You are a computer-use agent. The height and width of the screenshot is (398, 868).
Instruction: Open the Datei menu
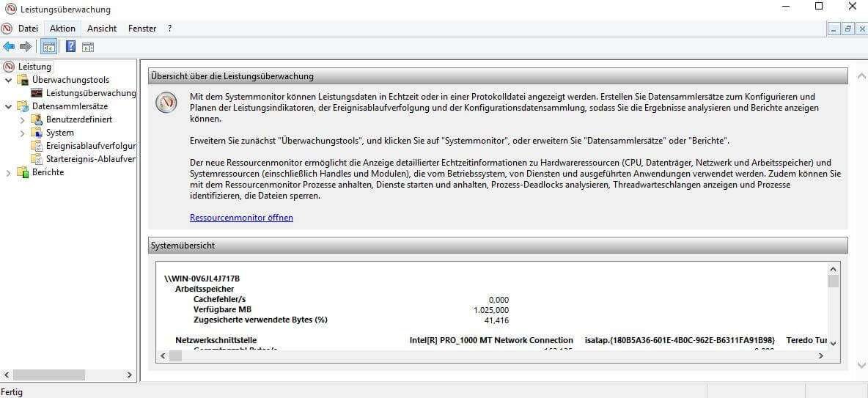click(29, 29)
